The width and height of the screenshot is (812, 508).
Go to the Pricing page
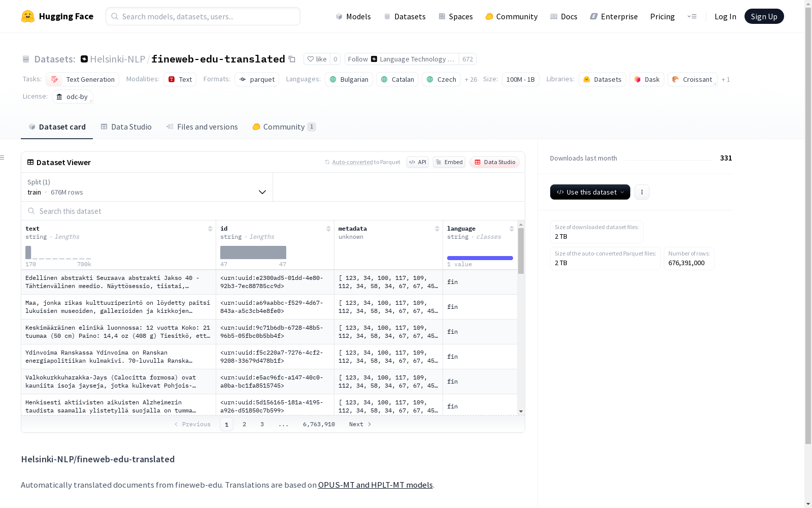662,16
